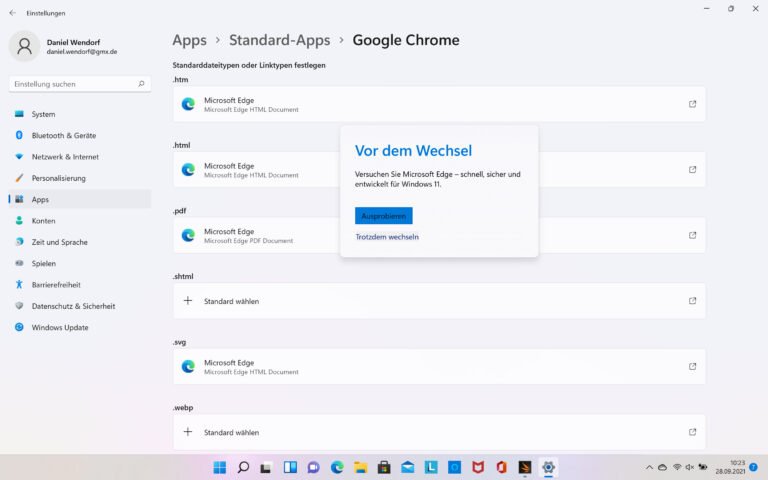
Task: Open Windows Update settings
Action: 80,327
